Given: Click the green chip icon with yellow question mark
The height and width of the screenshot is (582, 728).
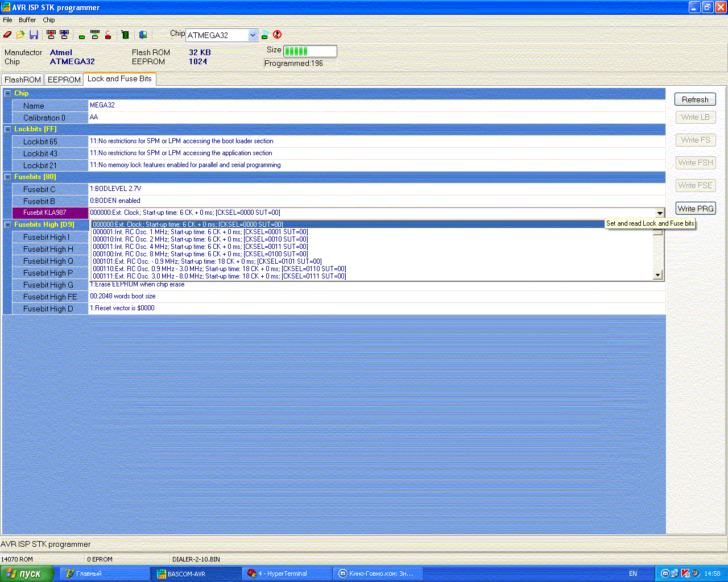Looking at the screenshot, I should click(x=82, y=35).
